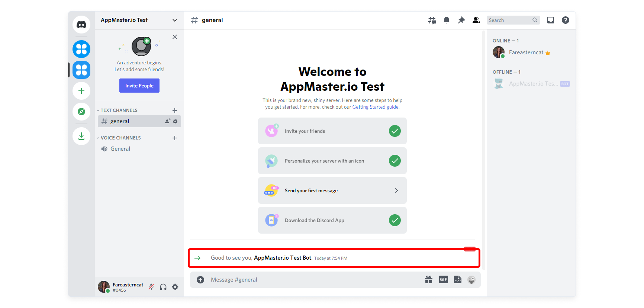Show pinned messages
The height and width of the screenshot is (308, 644).
coord(461,20)
